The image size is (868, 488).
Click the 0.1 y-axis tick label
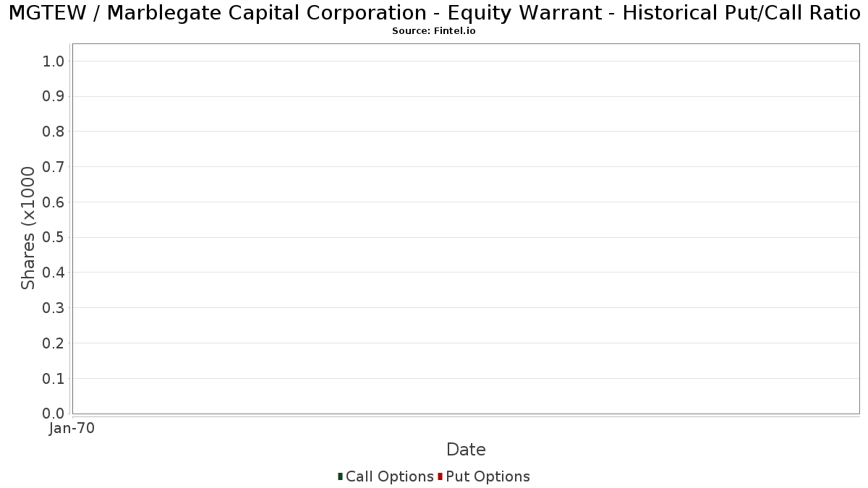[x=54, y=379]
